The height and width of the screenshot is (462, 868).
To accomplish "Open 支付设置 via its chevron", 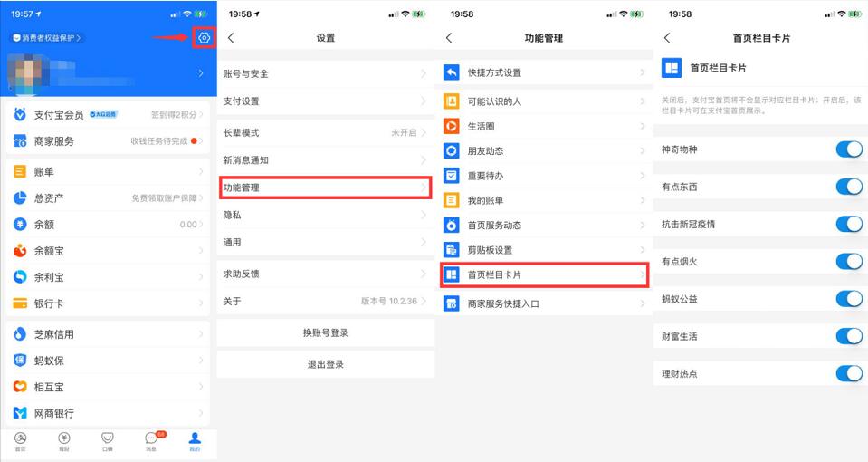I will pyautogui.click(x=424, y=101).
